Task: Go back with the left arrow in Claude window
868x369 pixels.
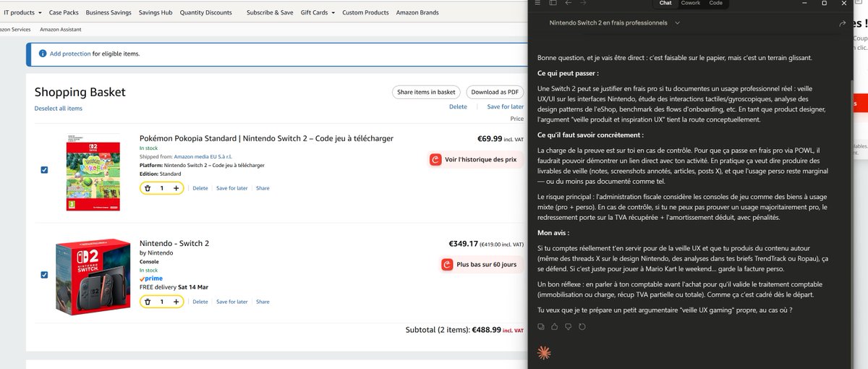Action: 570,4
